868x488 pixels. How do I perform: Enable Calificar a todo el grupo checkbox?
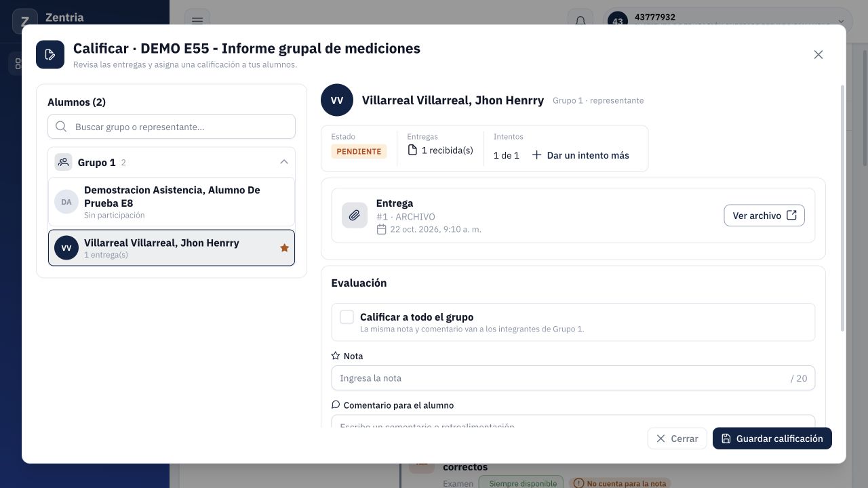click(347, 317)
